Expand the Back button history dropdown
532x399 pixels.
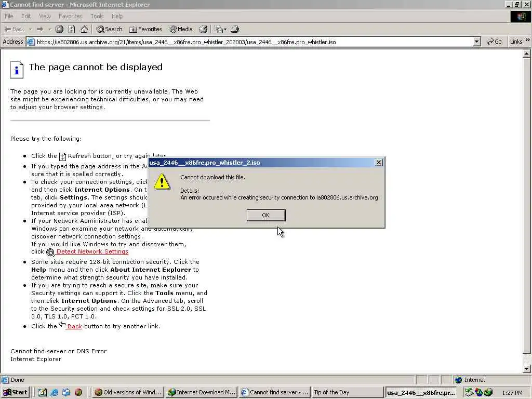pos(30,29)
